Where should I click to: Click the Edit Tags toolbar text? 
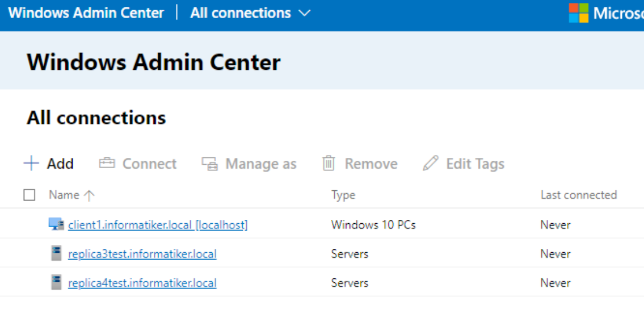[475, 164]
